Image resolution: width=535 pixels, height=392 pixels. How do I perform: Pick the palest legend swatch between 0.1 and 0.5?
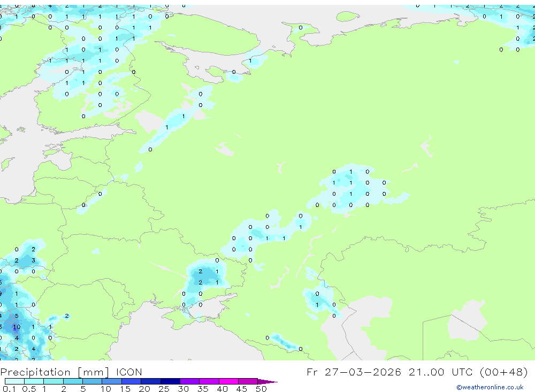click(x=14, y=381)
